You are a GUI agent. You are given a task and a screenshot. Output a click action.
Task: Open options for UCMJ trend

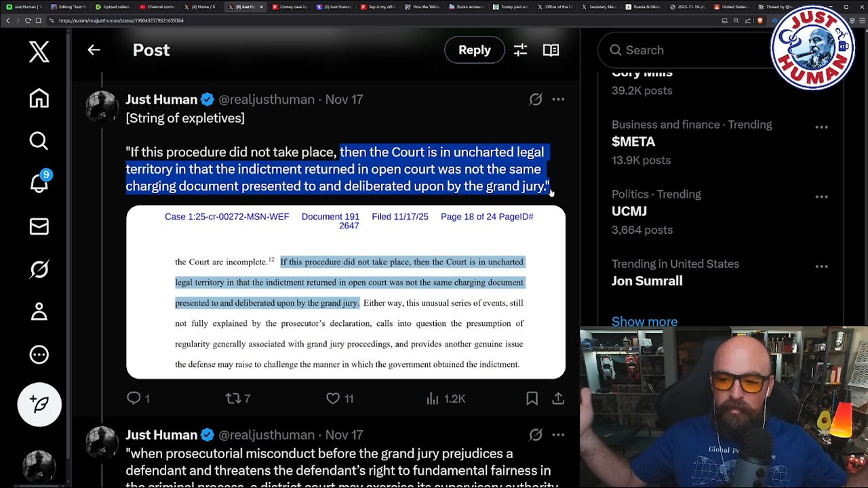click(822, 197)
